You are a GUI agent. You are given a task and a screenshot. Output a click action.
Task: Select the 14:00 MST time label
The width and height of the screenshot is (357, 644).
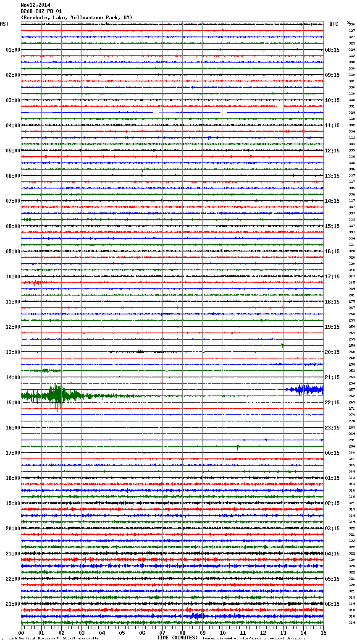(13, 377)
